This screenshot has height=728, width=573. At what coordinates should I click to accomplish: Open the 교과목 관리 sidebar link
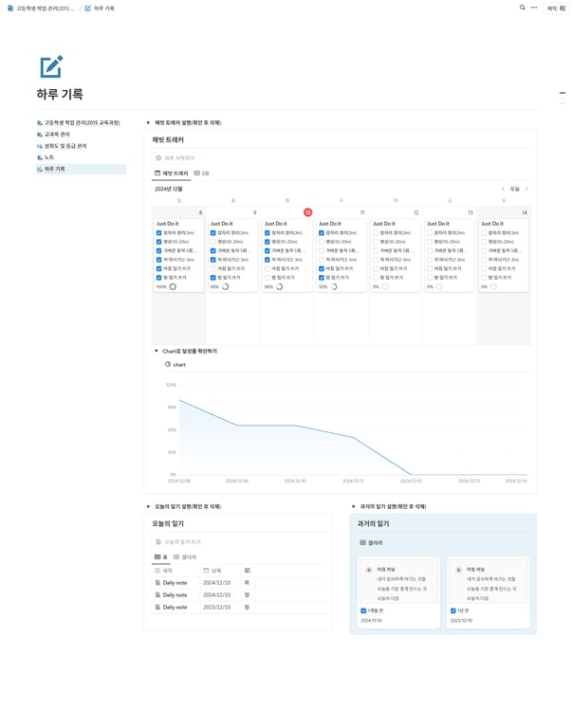tap(53, 135)
